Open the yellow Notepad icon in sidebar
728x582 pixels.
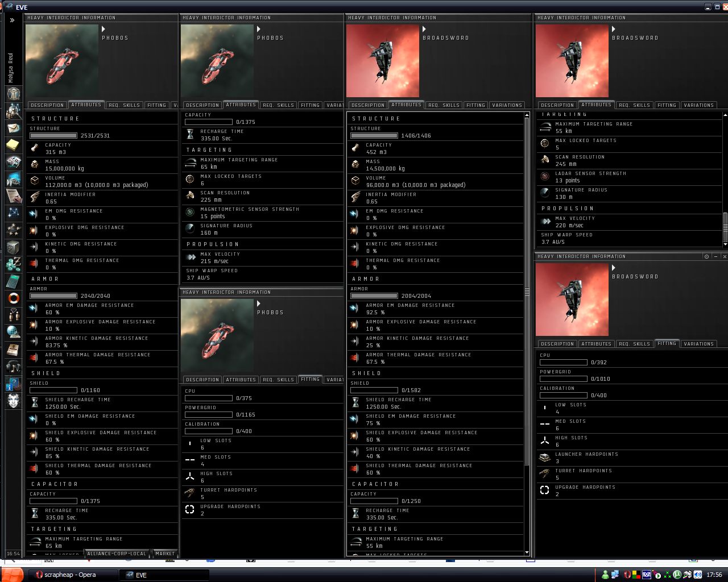click(14, 145)
